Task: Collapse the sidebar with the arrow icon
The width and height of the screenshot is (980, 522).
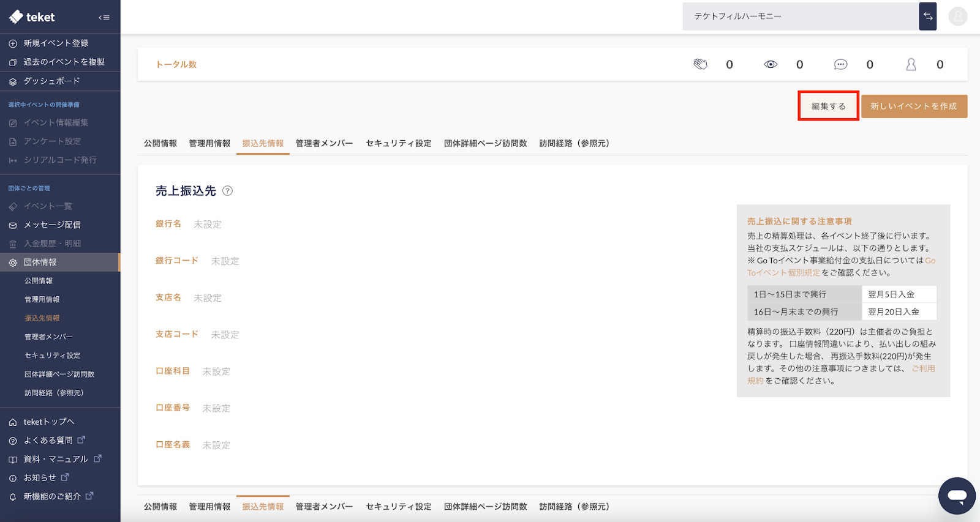Action: 104,17
